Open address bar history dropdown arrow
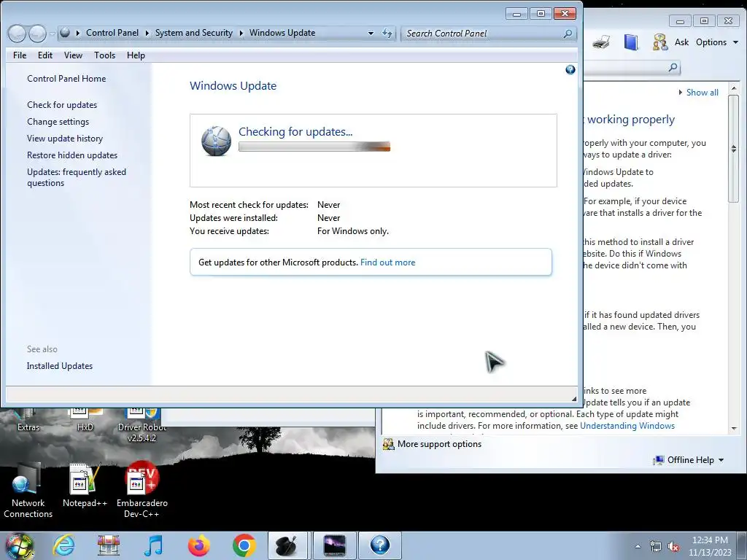Viewport: 747px width, 560px height. (371, 34)
